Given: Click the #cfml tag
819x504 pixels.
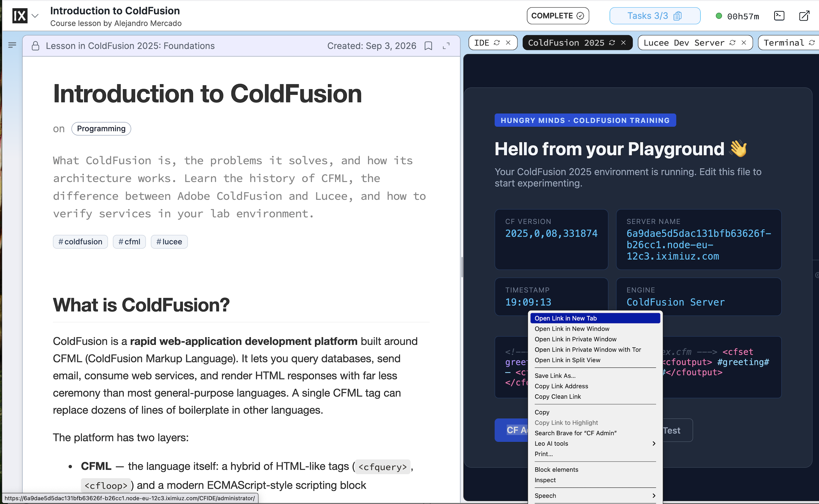Looking at the screenshot, I should click(129, 242).
